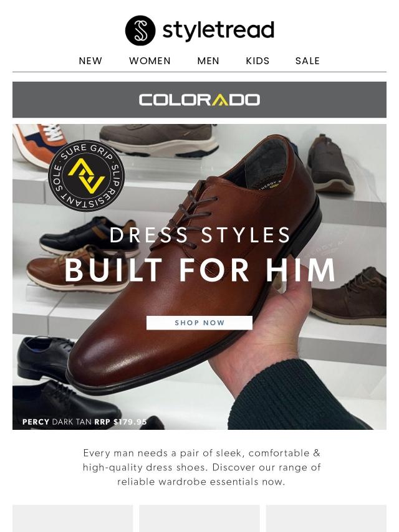
Task: Click the Sure Grip slip resistant badge
Action: click(86, 176)
